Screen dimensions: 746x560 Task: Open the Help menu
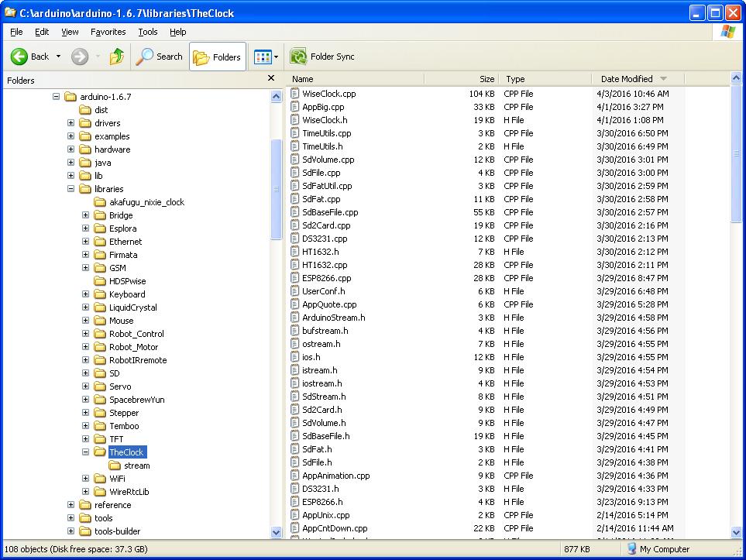pos(178,32)
